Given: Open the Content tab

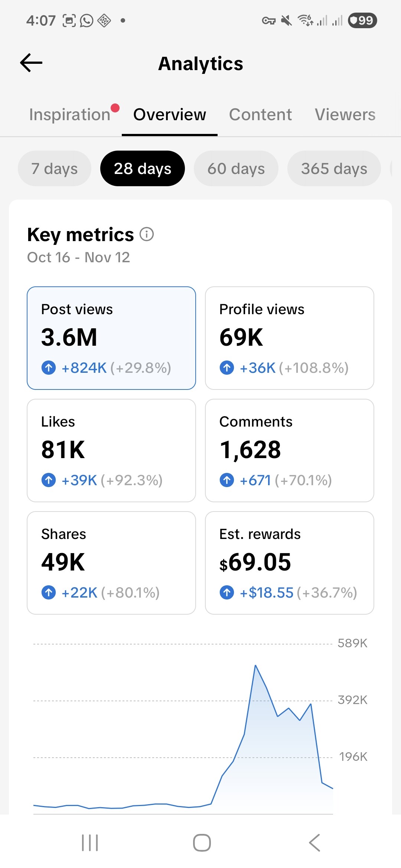Looking at the screenshot, I should 260,115.
